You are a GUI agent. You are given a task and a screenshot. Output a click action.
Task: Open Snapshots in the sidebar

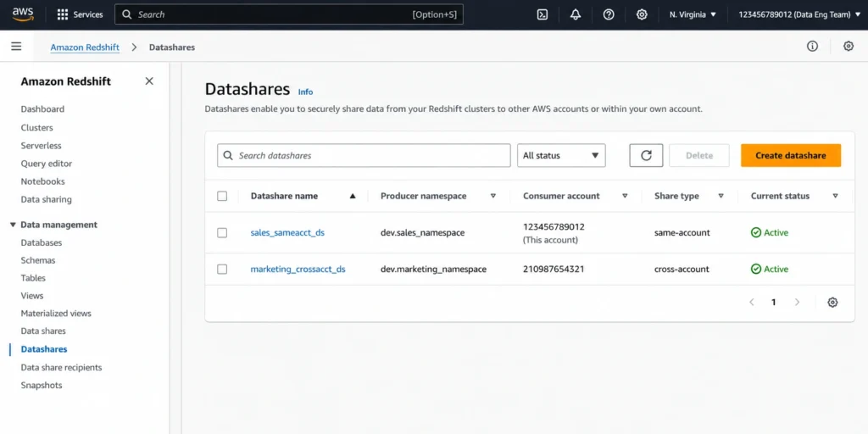point(42,386)
